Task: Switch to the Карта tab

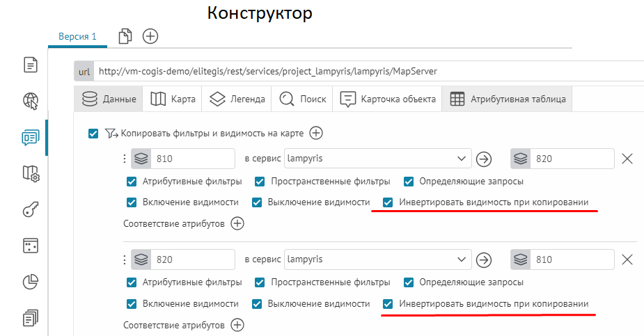Action: (173, 99)
